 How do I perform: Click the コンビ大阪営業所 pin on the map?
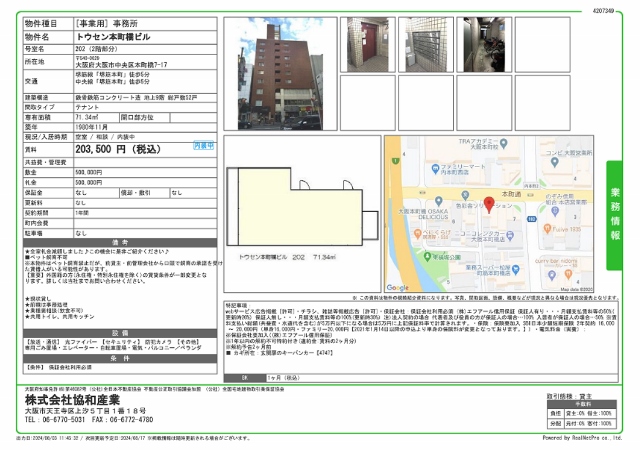tap(554, 162)
